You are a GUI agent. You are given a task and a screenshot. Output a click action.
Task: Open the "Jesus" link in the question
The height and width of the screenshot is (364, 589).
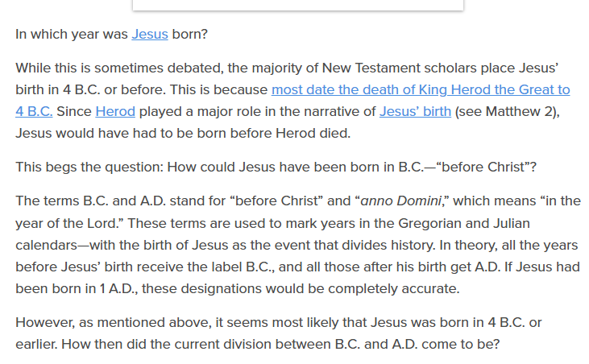click(x=149, y=35)
